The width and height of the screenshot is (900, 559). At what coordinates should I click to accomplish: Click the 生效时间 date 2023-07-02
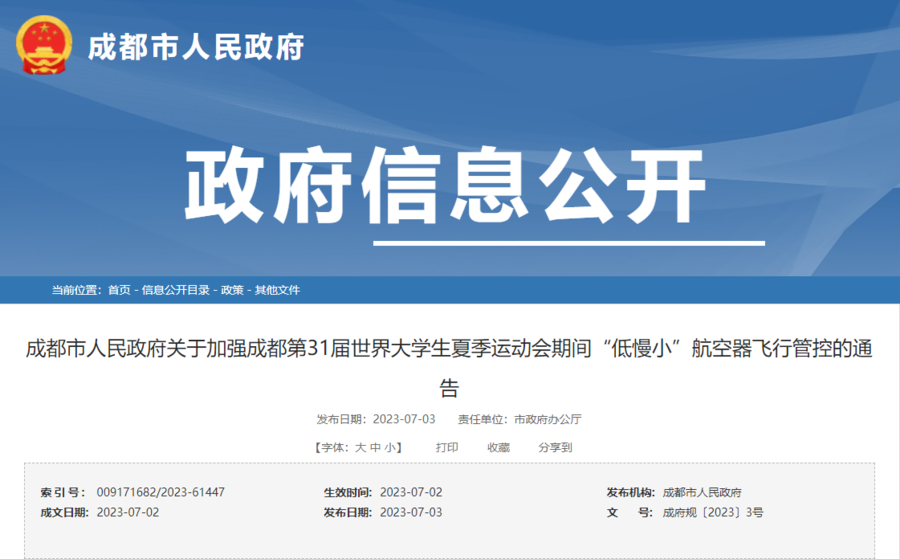(x=411, y=492)
